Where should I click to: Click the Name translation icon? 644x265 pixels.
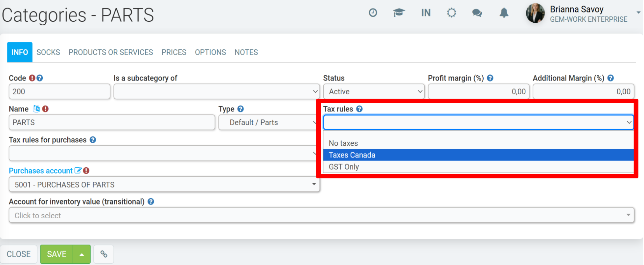[x=36, y=109]
